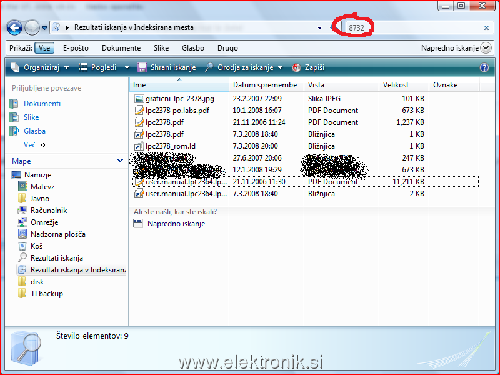Image resolution: width=500 pixels, height=375 pixels.
Task: Click the greyed Forward navigation arrow
Action: click(x=32, y=28)
